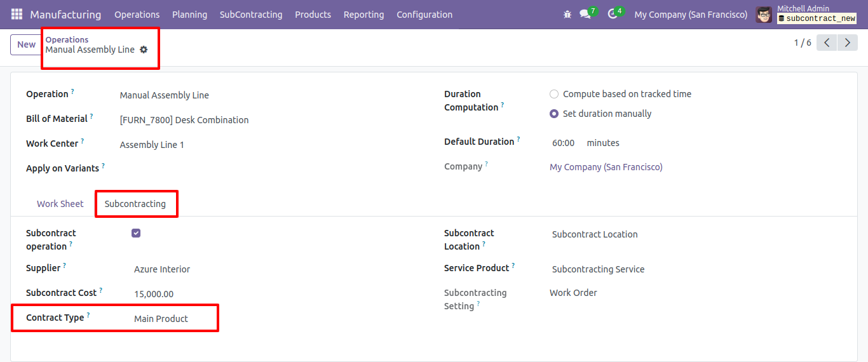Switch to the Work Sheet tab
This screenshot has width=868, height=362.
60,204
